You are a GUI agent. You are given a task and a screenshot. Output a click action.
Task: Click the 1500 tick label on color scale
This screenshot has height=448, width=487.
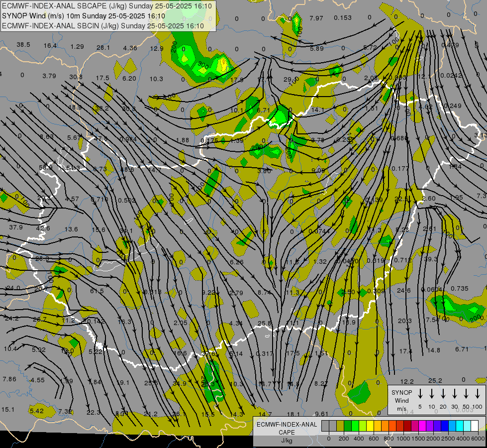(418, 439)
